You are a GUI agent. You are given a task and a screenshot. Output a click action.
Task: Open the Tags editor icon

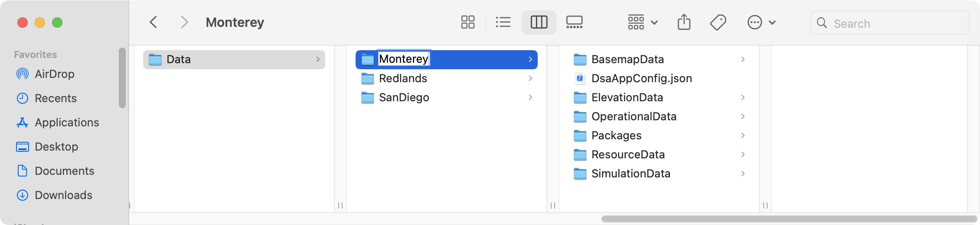pyautogui.click(x=718, y=22)
